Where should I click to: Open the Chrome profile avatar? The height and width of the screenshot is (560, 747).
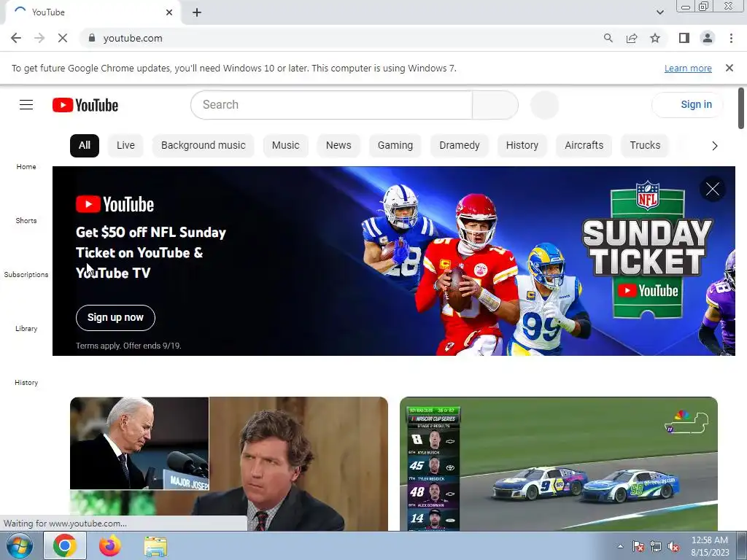coord(708,38)
